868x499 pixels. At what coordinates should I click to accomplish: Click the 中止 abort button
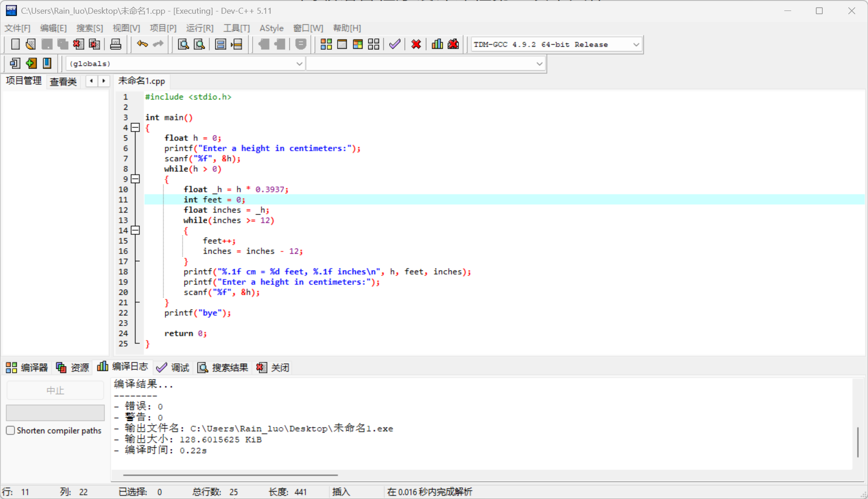(55, 390)
